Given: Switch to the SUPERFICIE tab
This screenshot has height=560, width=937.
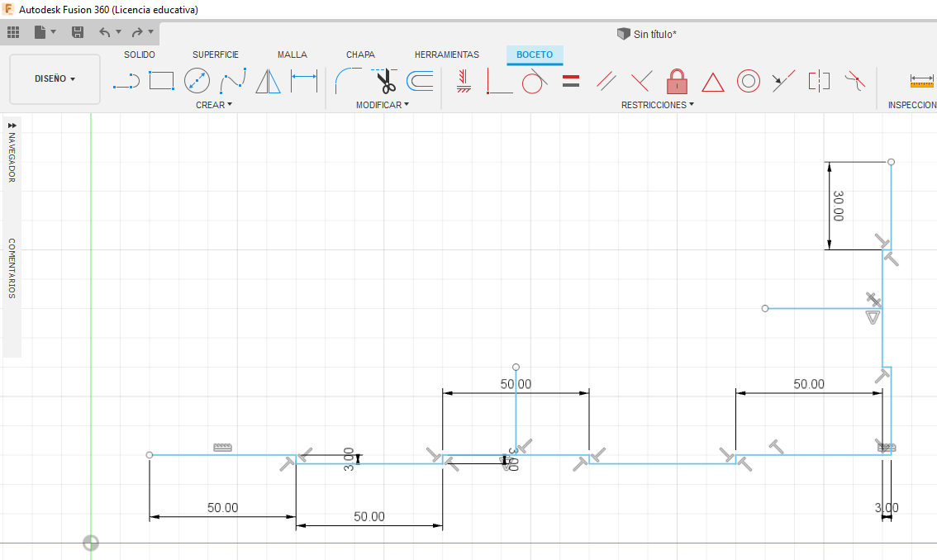Looking at the screenshot, I should pos(215,55).
